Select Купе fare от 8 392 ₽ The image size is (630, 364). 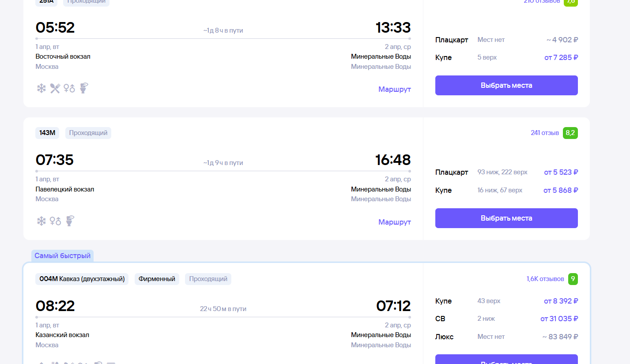click(x=561, y=301)
